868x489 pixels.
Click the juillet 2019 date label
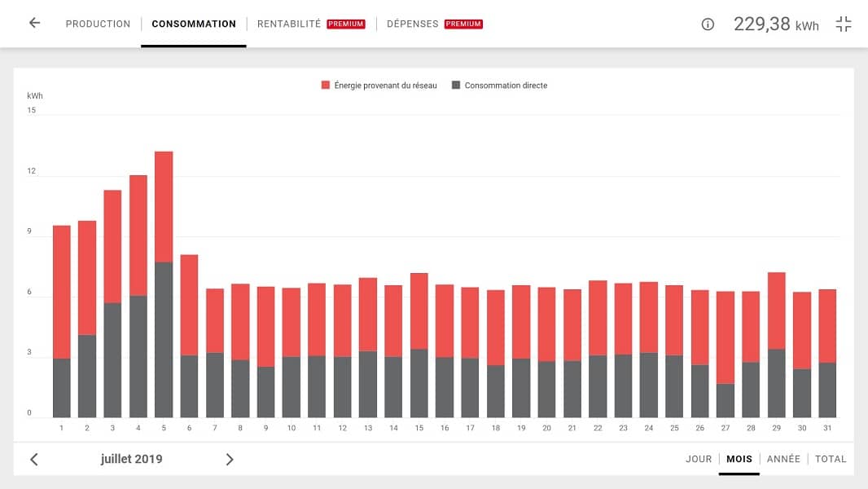(x=132, y=460)
